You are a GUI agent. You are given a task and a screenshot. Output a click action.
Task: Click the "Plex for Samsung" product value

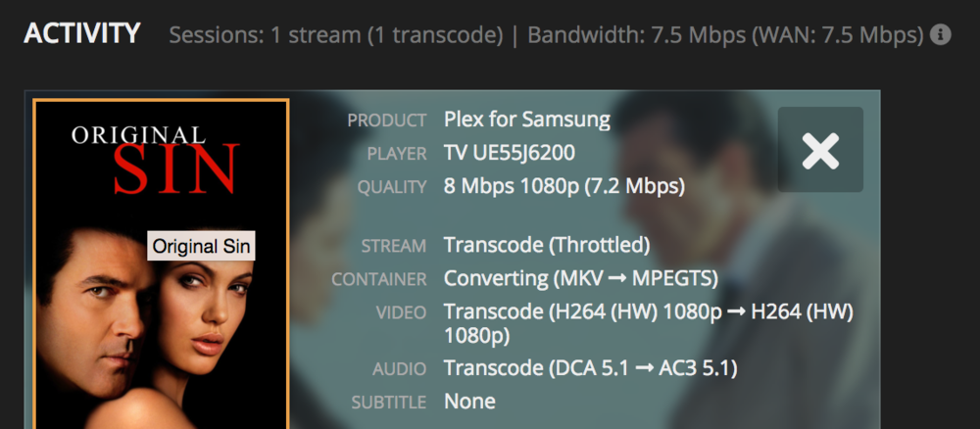526,120
